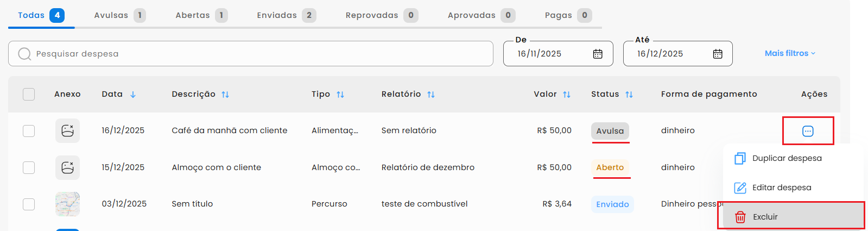Click the Avulsa status badge
The height and width of the screenshot is (231, 868).
[610, 131]
